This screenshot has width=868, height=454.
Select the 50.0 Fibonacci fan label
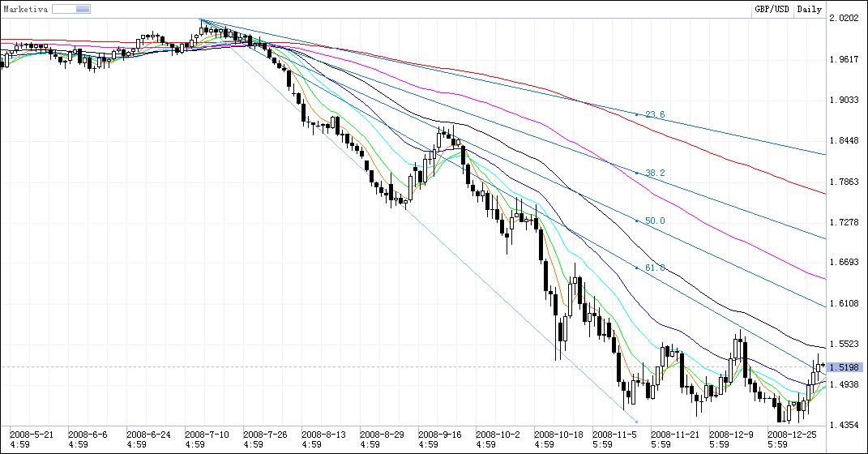click(x=655, y=221)
